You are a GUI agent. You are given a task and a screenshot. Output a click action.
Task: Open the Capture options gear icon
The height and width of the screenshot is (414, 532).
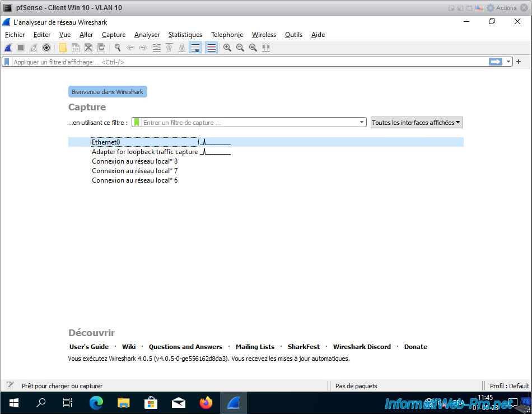46,48
